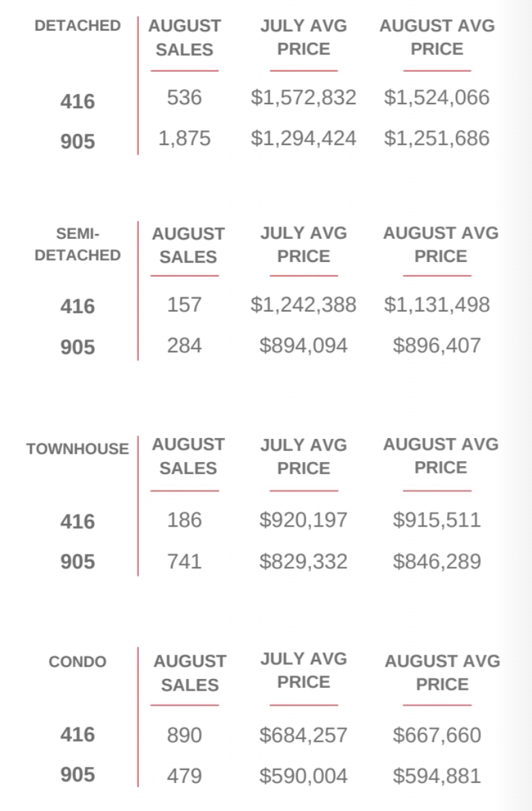Click the $896,407 price value
Screen dimensions: 532x811
(x=437, y=346)
